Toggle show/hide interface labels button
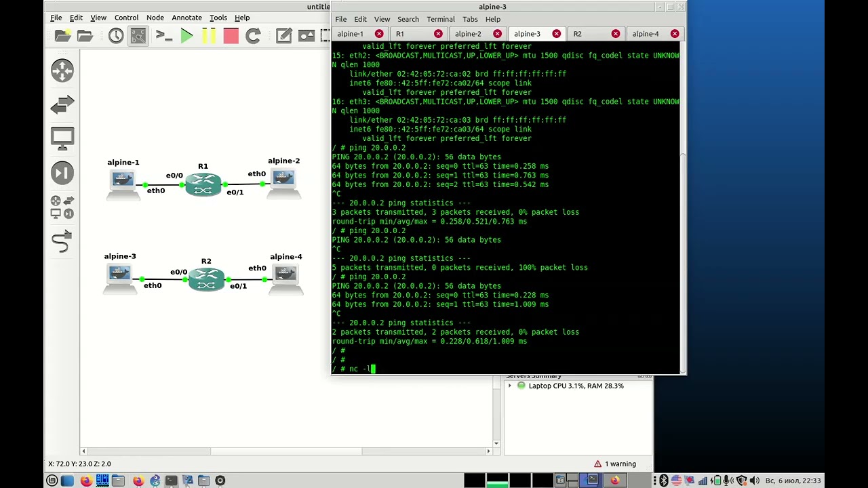The width and height of the screenshot is (868, 488). 138,36
